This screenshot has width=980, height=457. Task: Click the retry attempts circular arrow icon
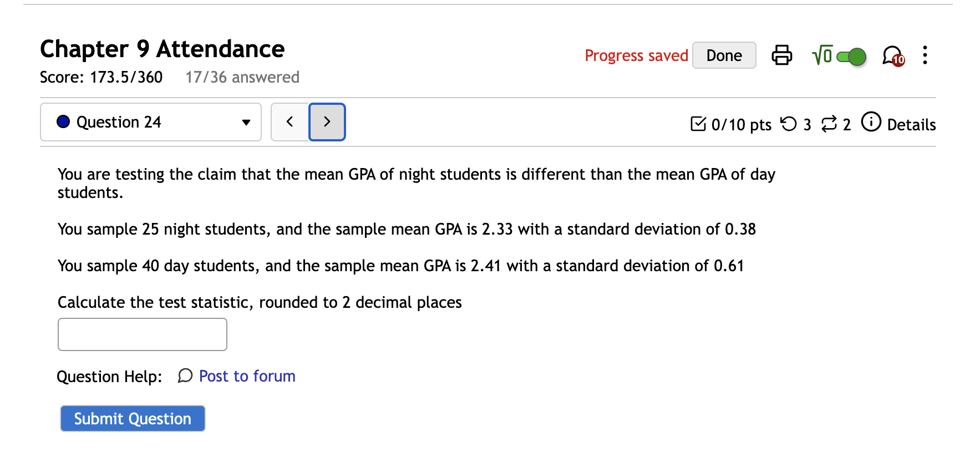(x=788, y=124)
